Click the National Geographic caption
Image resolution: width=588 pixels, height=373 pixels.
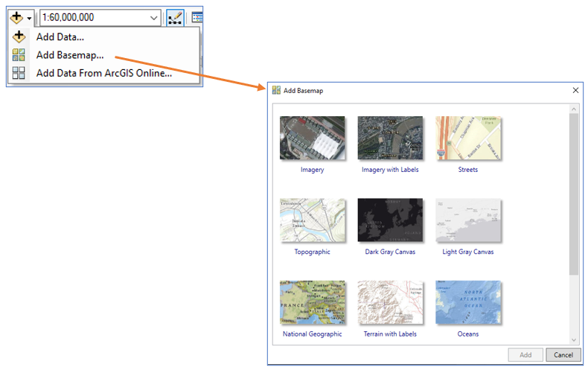pos(313,334)
